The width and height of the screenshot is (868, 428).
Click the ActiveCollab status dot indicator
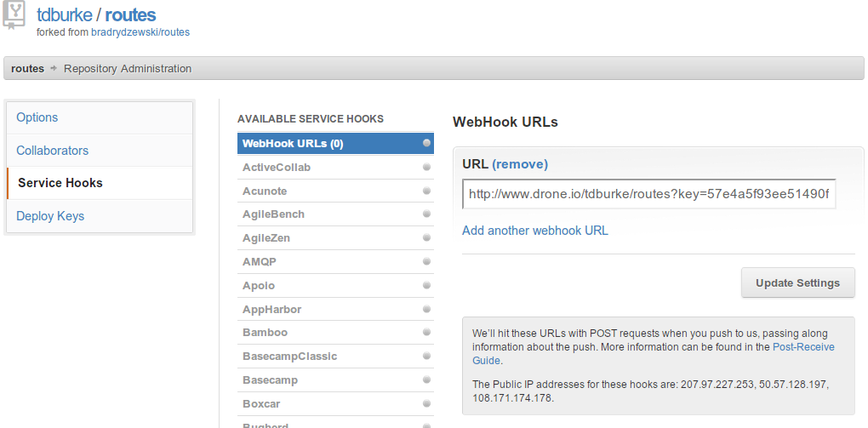tap(426, 168)
